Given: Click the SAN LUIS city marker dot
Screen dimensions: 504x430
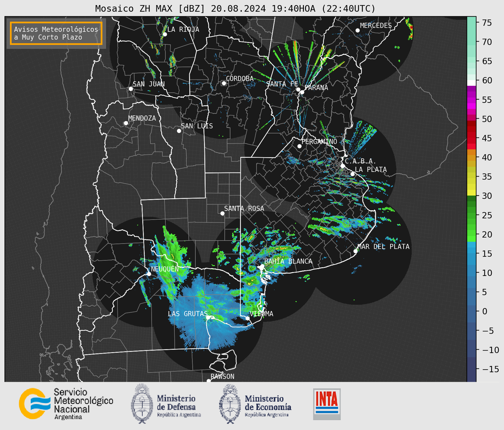Looking at the screenshot, I should click(179, 131).
